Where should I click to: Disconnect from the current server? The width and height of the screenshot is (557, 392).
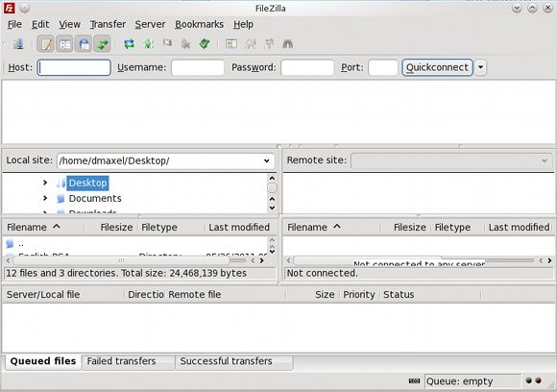coord(185,44)
